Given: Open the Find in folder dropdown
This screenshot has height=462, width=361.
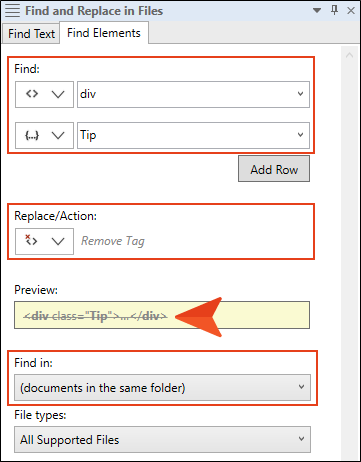Looking at the screenshot, I should click(x=162, y=388).
